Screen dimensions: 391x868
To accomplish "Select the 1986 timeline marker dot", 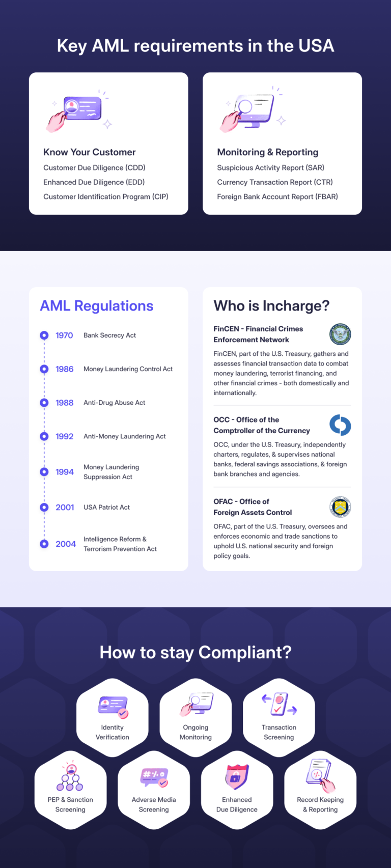I will pos(44,369).
